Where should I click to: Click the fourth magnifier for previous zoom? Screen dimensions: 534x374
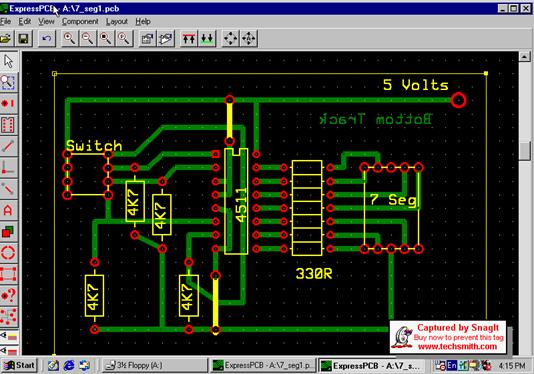[124, 38]
